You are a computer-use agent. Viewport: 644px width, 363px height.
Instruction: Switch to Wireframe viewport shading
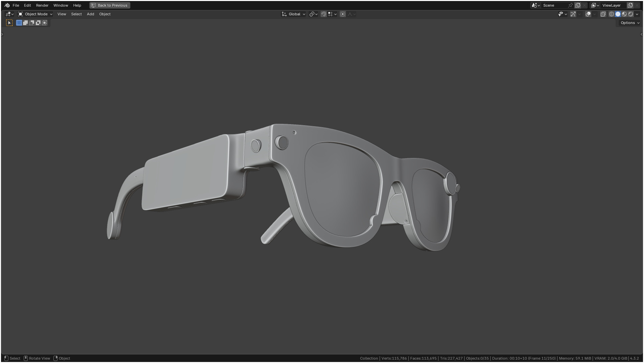point(612,14)
